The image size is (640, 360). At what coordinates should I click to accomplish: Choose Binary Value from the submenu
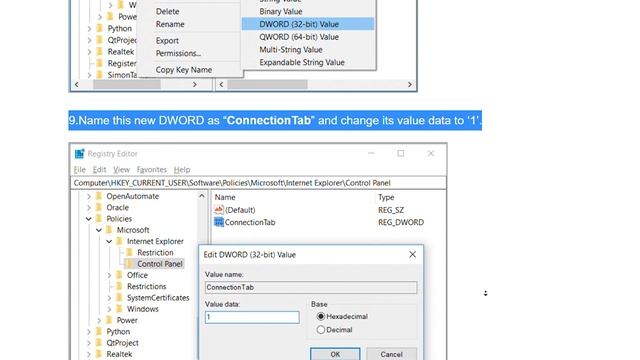tap(281, 11)
